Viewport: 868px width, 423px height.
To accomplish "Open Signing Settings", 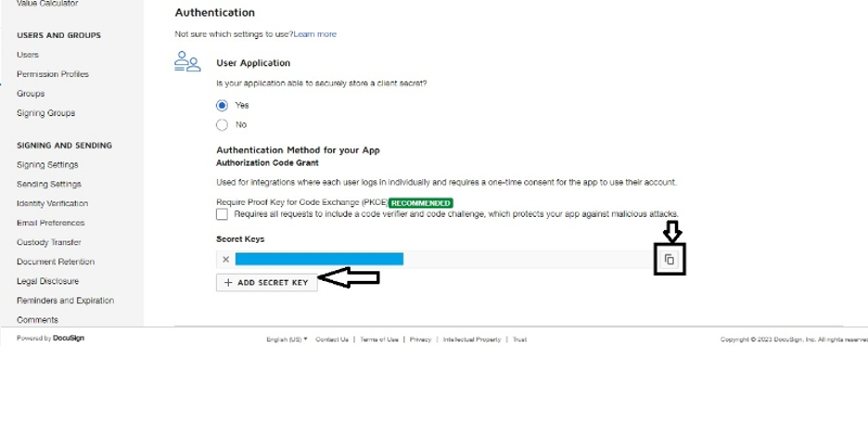I will point(47,164).
